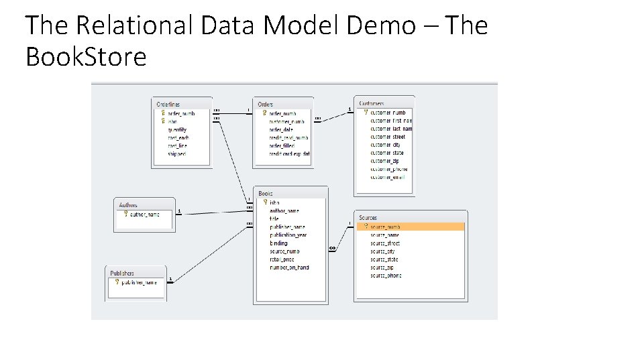Select author_name field in Authors table
The height and width of the screenshot is (362, 644).
(x=145, y=215)
